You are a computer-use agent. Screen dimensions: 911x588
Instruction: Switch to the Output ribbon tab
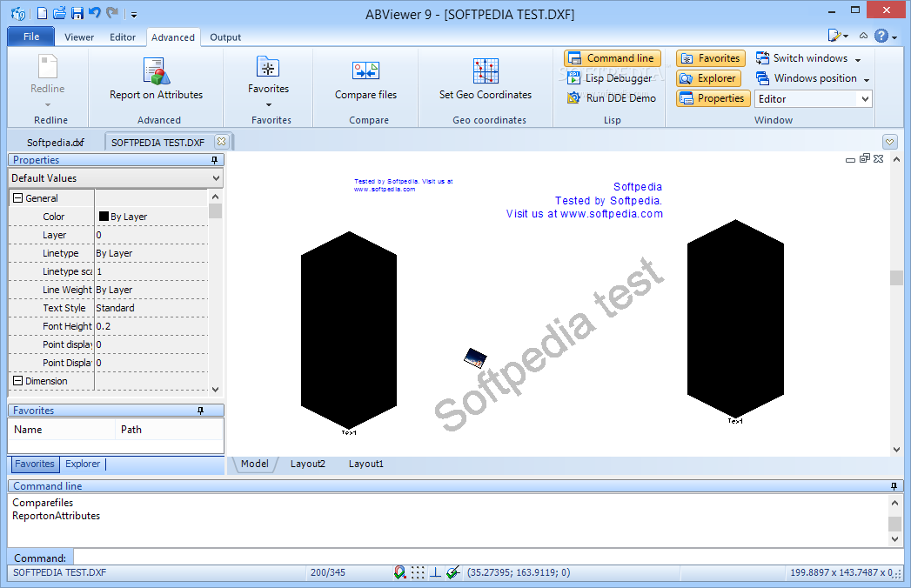tap(225, 37)
